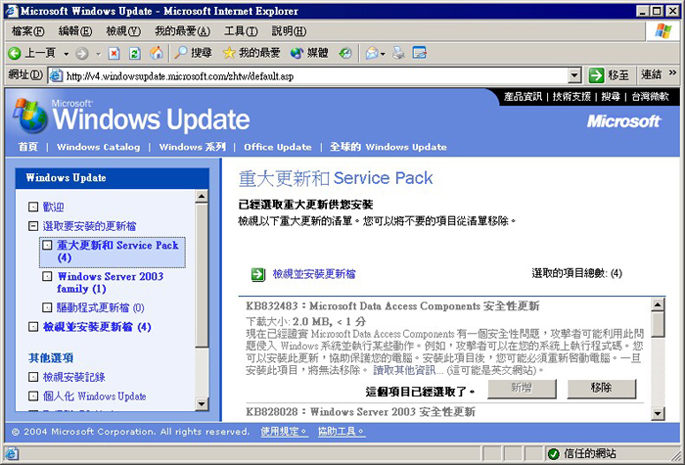685x465 pixels.
Task: Click the Edit page icon in toolbar
Action: (x=419, y=53)
